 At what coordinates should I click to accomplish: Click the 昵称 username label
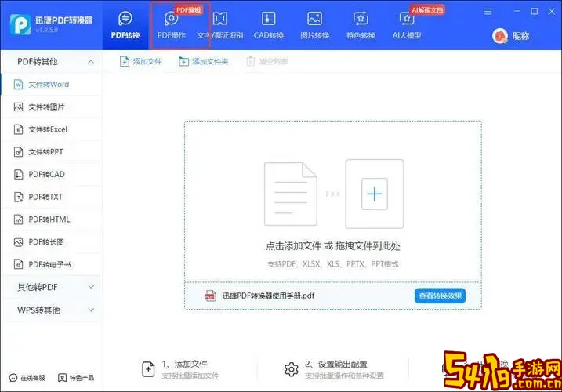point(520,36)
